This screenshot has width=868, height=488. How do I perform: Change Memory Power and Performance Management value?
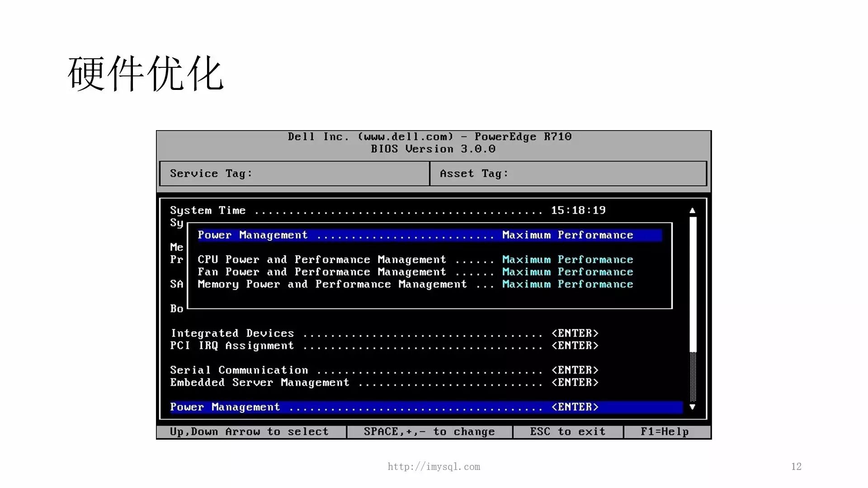point(567,284)
